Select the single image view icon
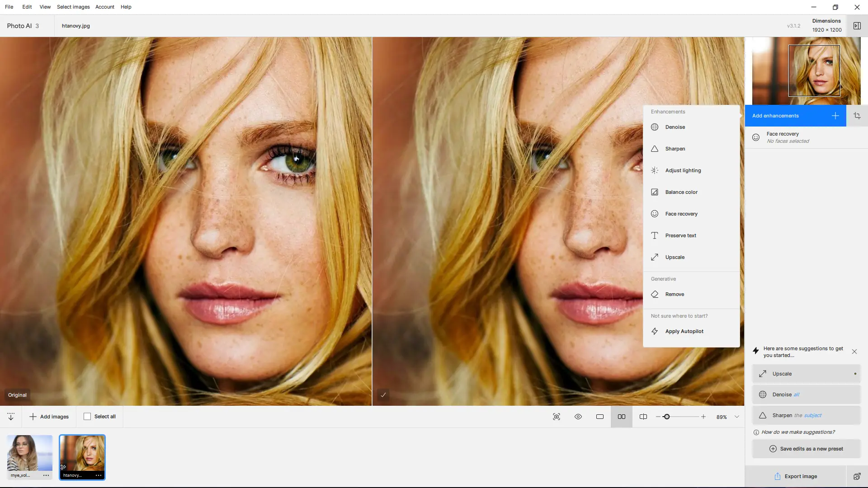This screenshot has height=488, width=868. click(x=600, y=417)
